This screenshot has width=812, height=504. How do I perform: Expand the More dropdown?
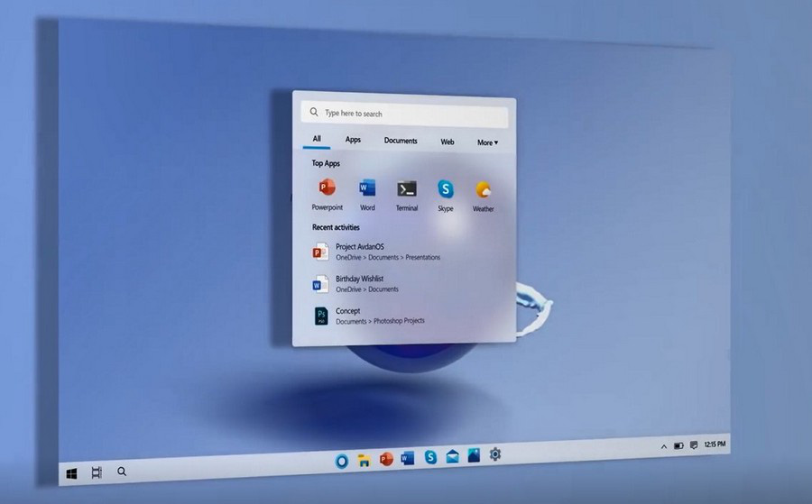point(487,142)
